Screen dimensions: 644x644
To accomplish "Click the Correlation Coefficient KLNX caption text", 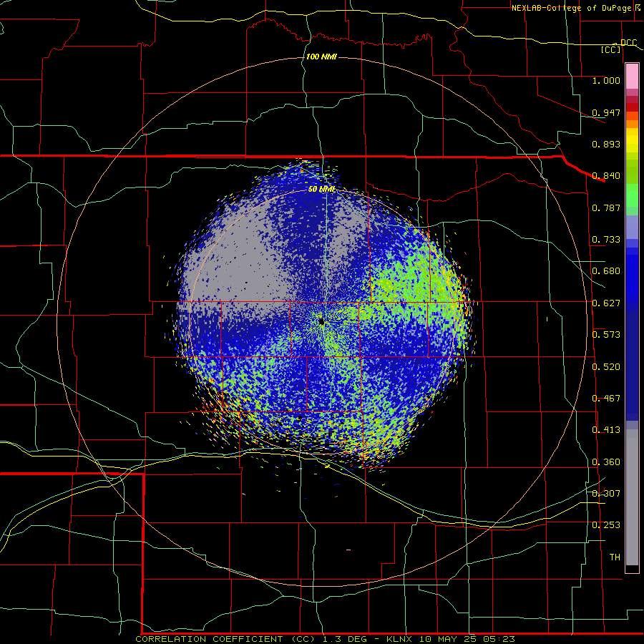I will pyautogui.click(x=325, y=639).
